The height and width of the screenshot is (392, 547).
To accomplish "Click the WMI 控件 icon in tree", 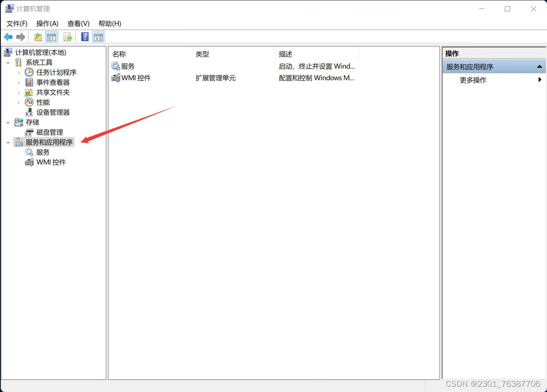I will pyautogui.click(x=29, y=162).
